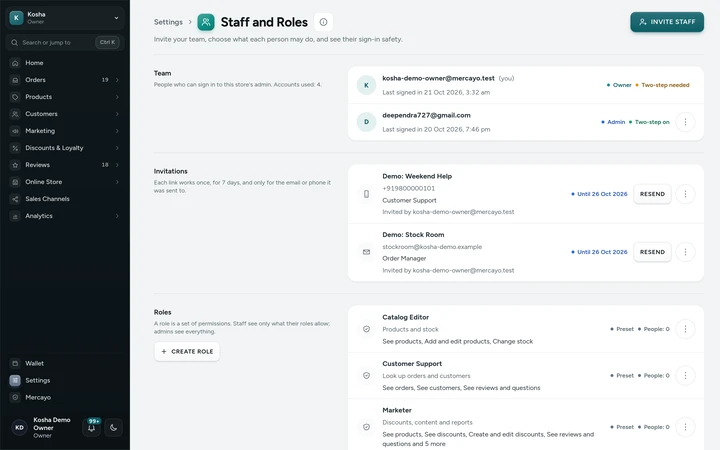Resend the Demo: Weekend Help invitation
Screen dimensions: 720x450
click(652, 194)
